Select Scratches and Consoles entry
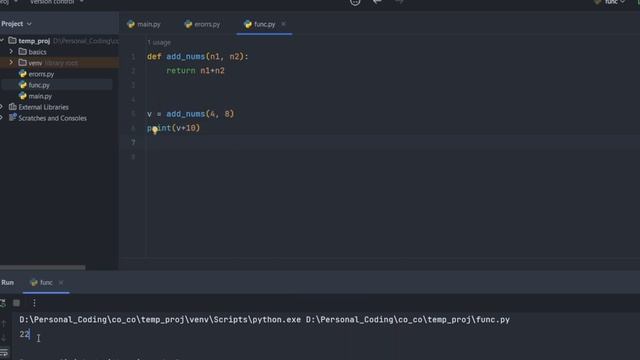 [52, 118]
